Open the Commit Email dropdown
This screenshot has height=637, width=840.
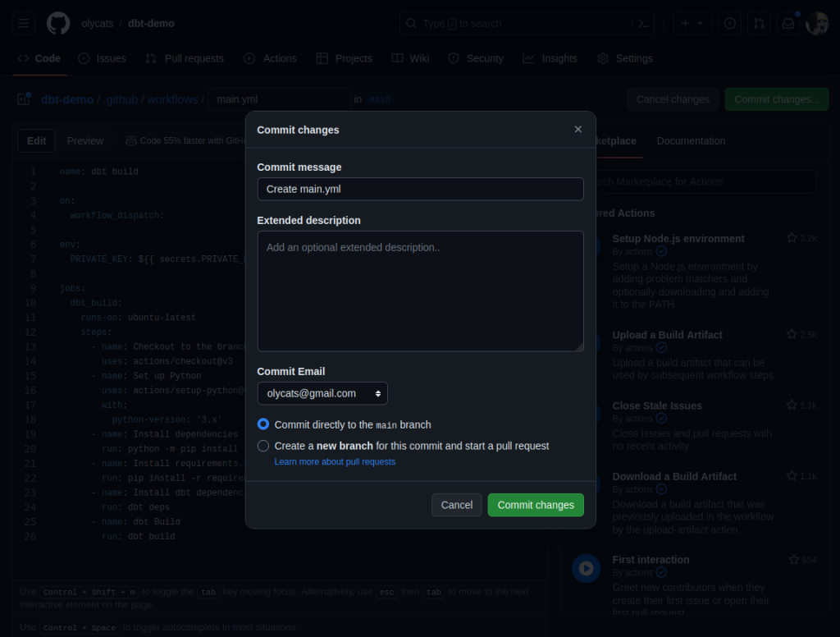tap(322, 393)
